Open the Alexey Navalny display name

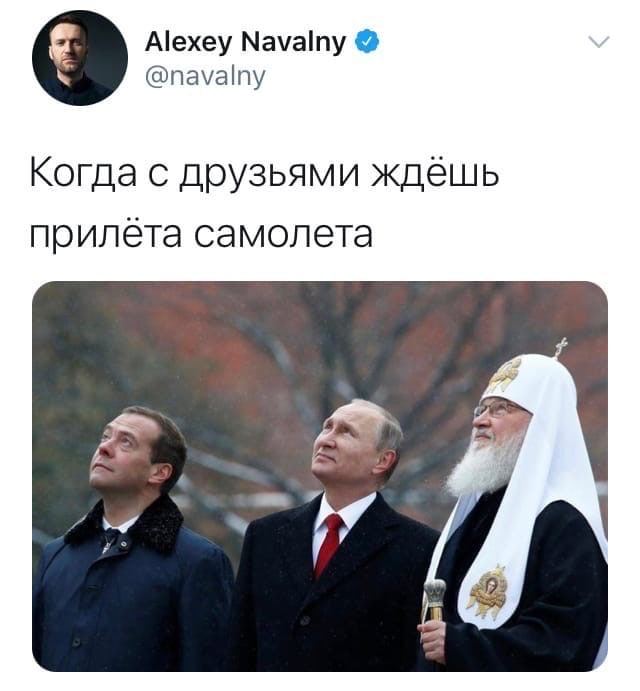tap(246, 43)
